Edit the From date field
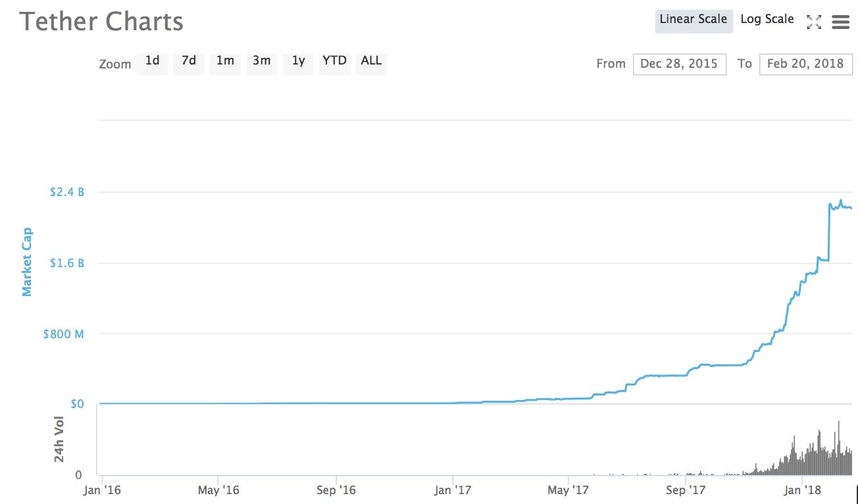 (680, 64)
